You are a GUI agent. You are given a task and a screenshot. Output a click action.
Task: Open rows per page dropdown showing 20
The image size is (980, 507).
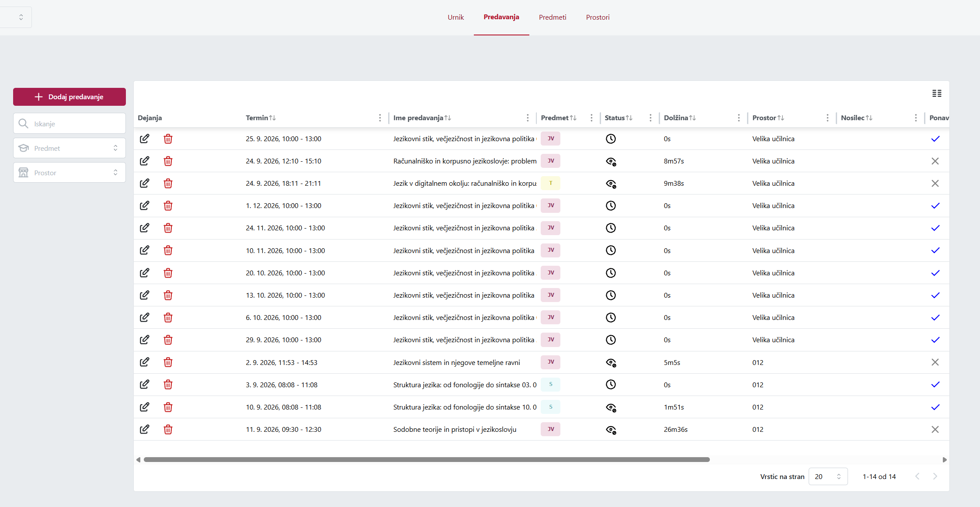tap(828, 476)
